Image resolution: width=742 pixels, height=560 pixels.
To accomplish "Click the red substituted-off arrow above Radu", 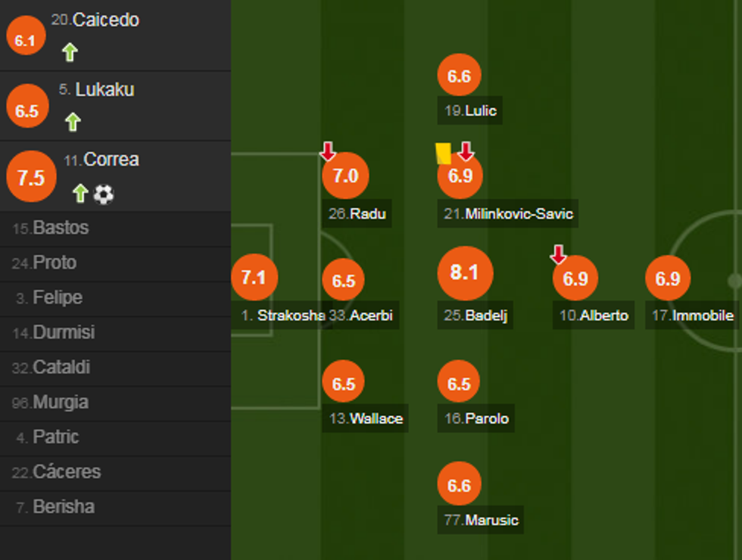I will 328,151.
